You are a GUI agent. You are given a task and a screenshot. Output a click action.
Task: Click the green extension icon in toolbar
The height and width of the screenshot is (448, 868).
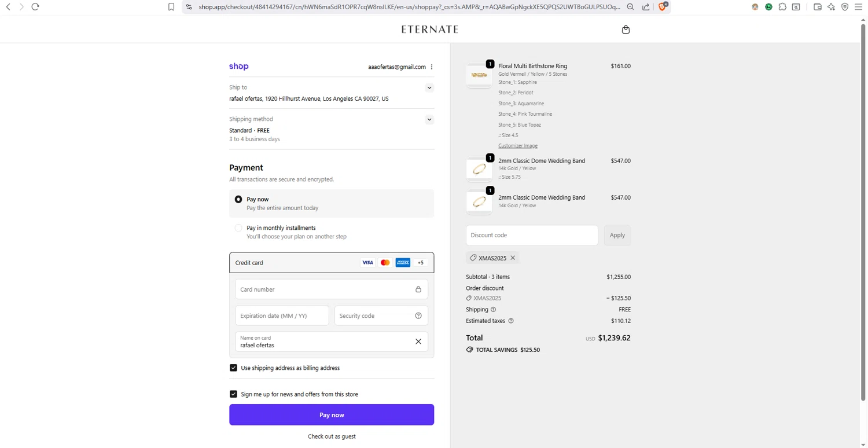pos(768,7)
